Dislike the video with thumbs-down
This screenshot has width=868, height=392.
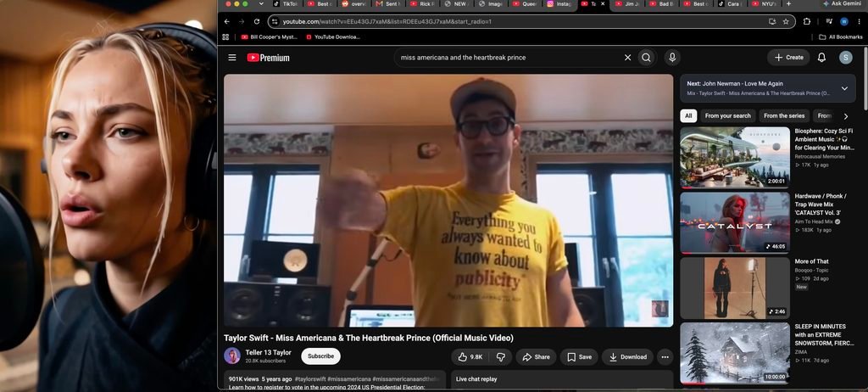(x=500, y=357)
